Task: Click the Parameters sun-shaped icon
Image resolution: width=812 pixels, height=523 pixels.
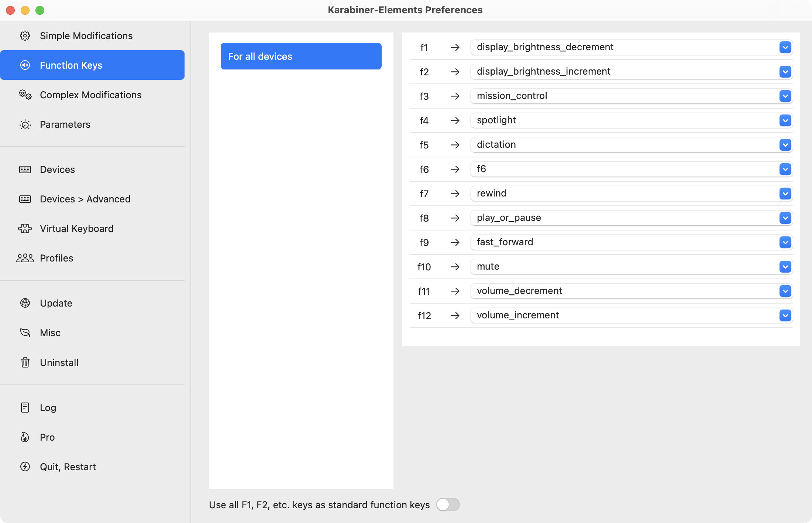Action: click(x=25, y=124)
